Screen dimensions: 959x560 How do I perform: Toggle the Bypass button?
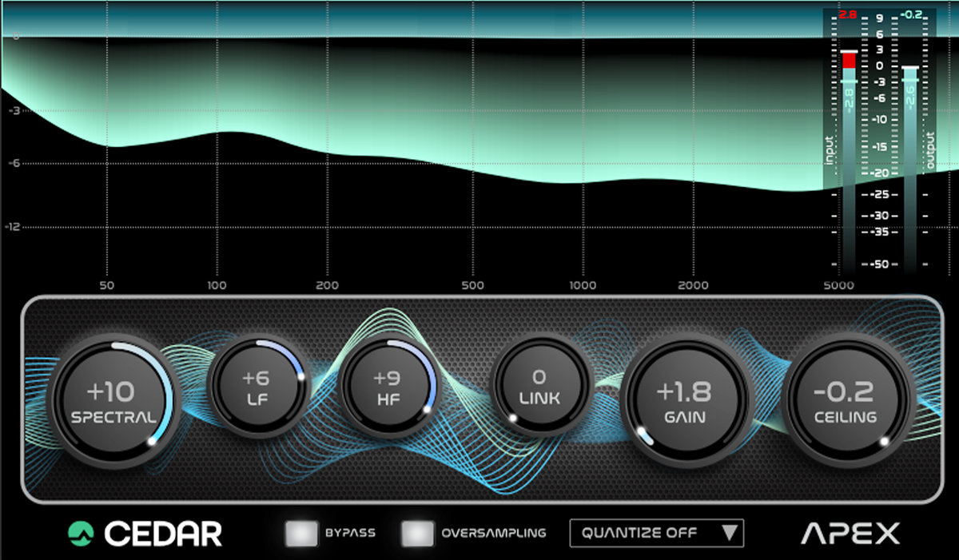(x=300, y=533)
